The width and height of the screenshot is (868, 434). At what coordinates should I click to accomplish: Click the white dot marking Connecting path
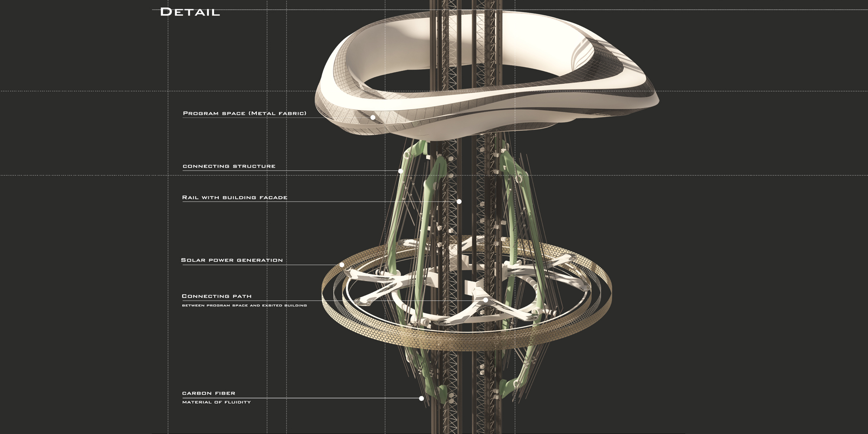pos(486,300)
